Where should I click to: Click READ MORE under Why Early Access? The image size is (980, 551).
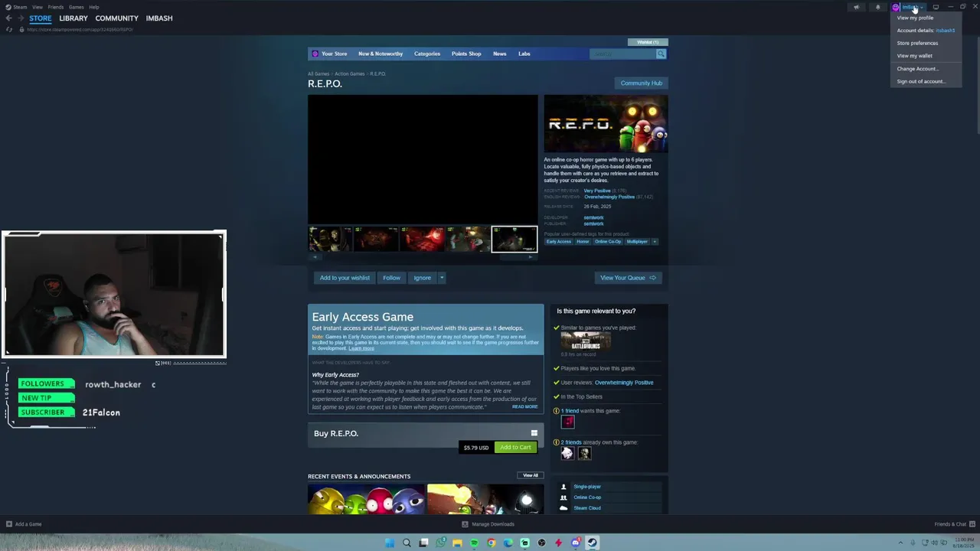point(525,407)
